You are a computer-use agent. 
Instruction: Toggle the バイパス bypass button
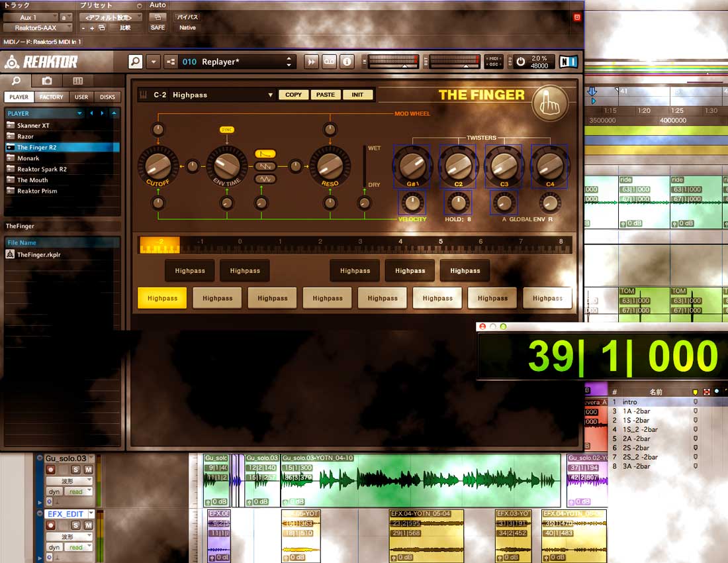coord(187,17)
